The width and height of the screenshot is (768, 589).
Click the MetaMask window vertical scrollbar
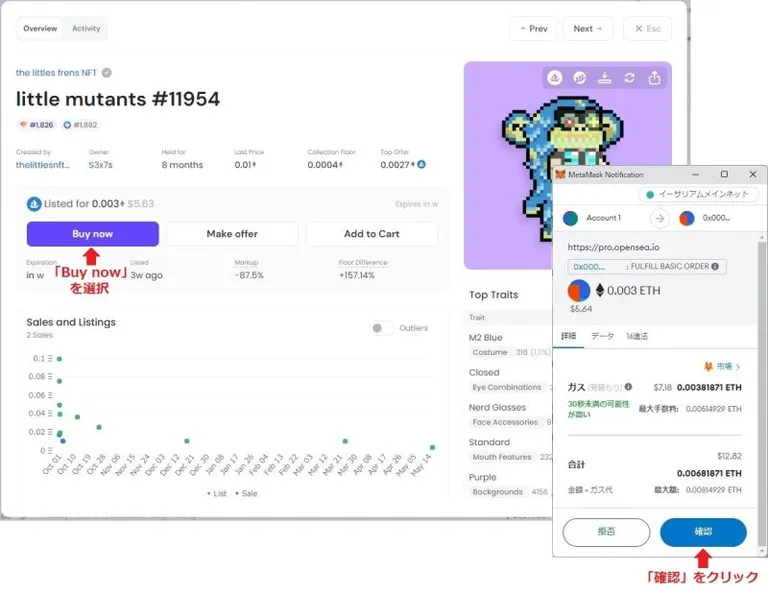coord(762,392)
